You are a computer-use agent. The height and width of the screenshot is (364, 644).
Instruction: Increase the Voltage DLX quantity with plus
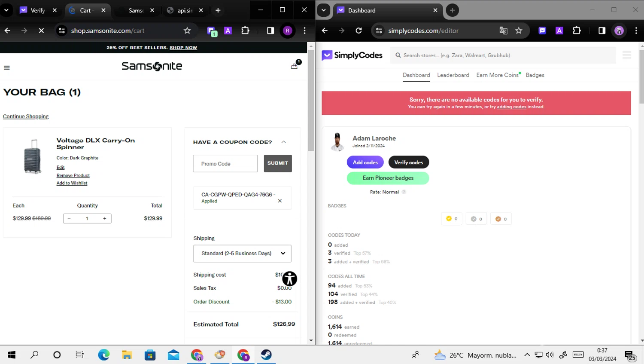click(104, 218)
